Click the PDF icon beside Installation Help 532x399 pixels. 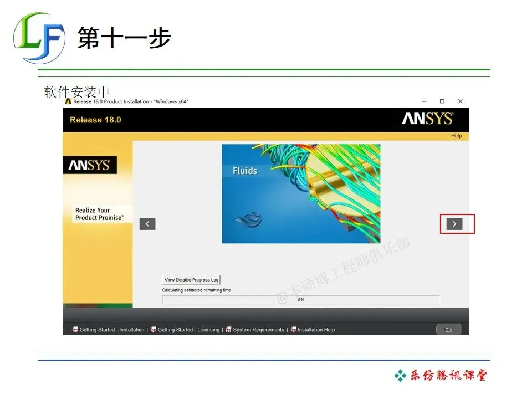[293, 329]
